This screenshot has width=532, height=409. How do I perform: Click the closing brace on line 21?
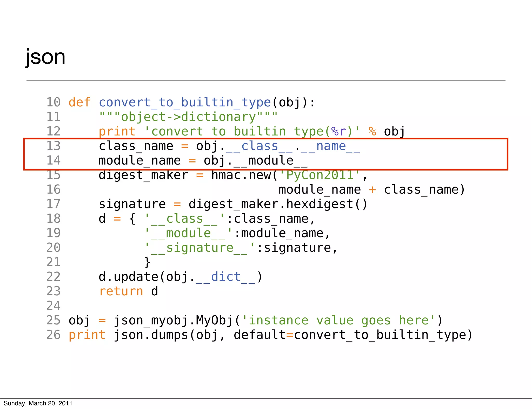pos(147,262)
